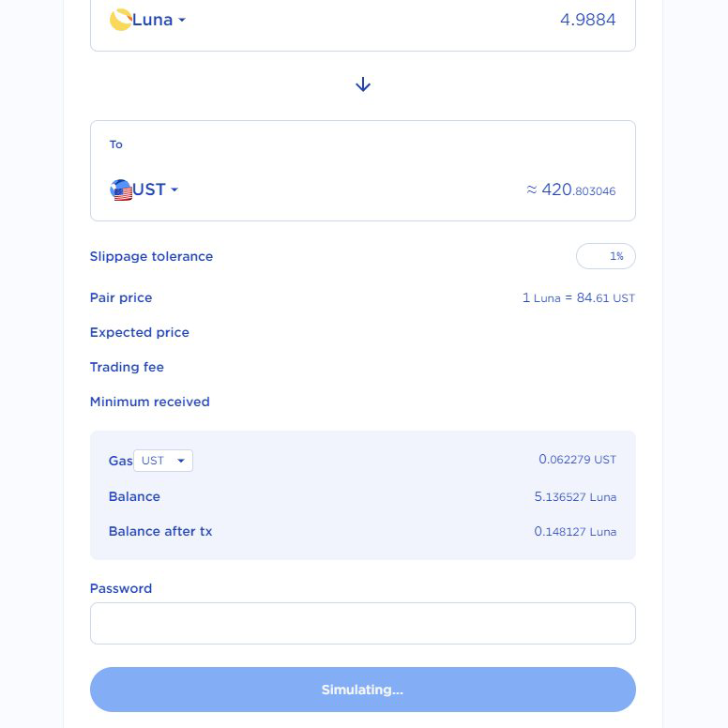Click the down arrow between swap fields
Screen dimensions: 728x728
[x=363, y=84]
